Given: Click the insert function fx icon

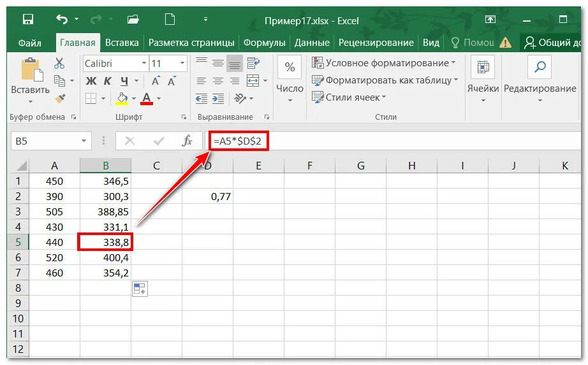Looking at the screenshot, I should (187, 141).
